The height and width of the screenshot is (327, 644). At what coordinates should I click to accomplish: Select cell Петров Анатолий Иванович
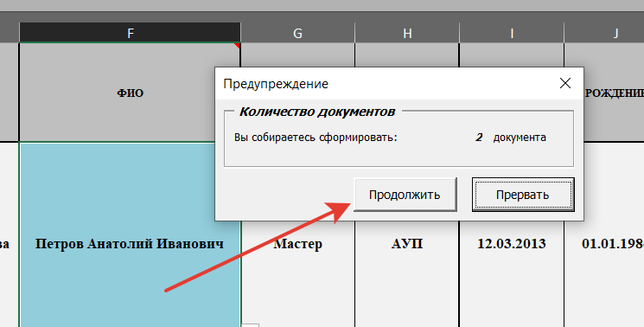[130, 243]
